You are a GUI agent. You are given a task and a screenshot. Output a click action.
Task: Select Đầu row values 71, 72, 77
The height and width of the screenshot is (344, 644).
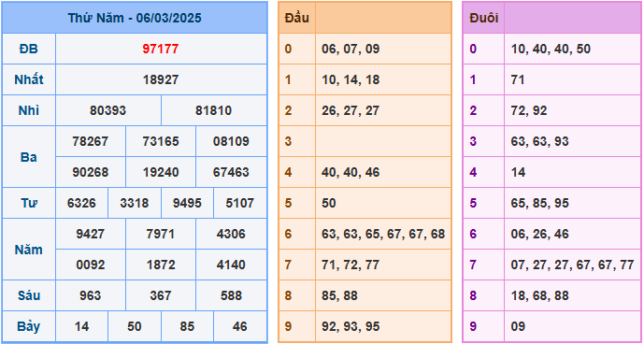pos(351,265)
